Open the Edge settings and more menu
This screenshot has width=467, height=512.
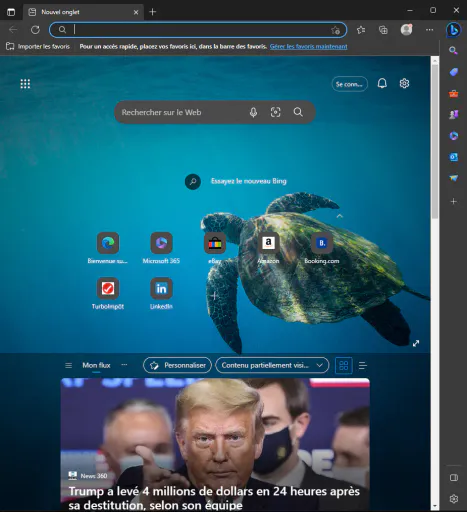pos(430,30)
